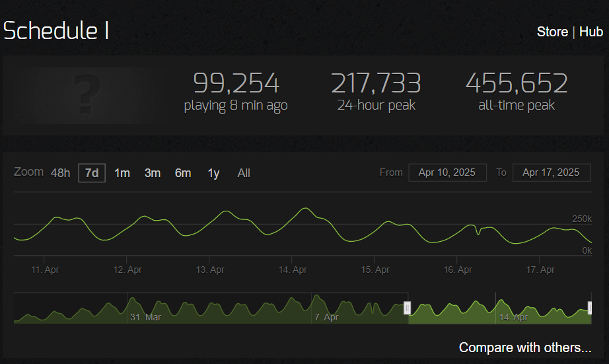Click the 250k y-axis label

coord(582,219)
